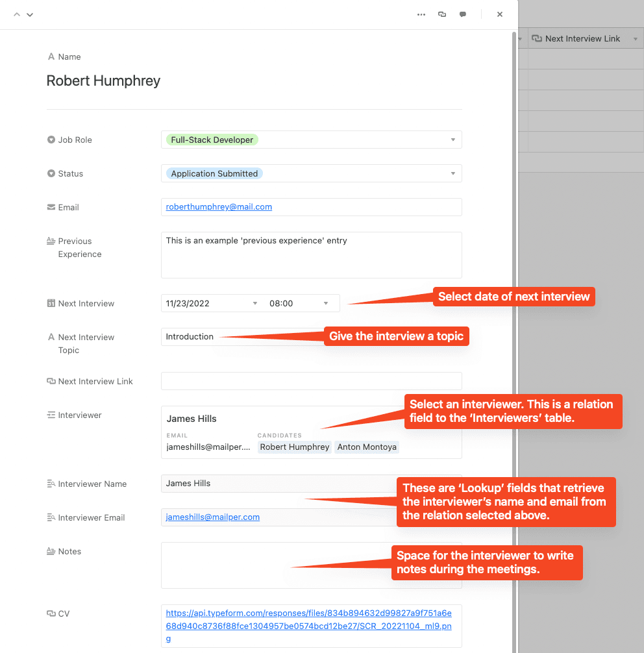This screenshot has height=653, width=644.
Task: Click the lookup icon beside Interviewer Email
Action: (x=51, y=517)
